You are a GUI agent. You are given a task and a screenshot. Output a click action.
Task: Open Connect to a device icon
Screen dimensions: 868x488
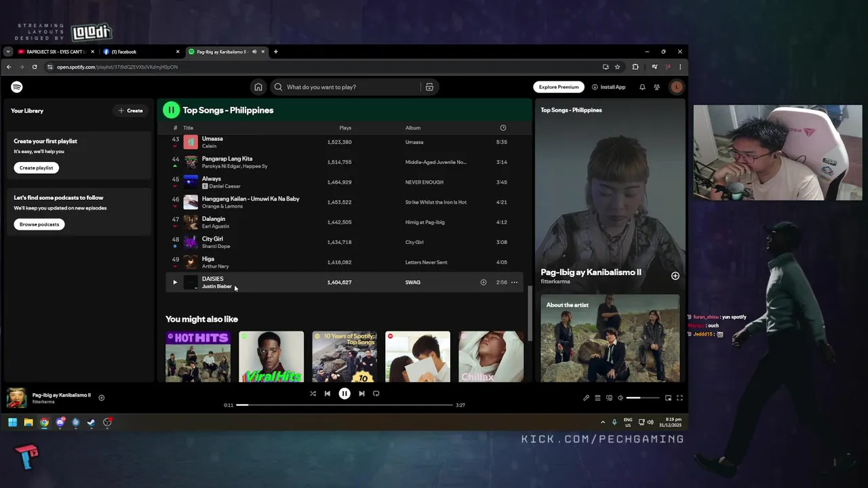click(x=609, y=398)
